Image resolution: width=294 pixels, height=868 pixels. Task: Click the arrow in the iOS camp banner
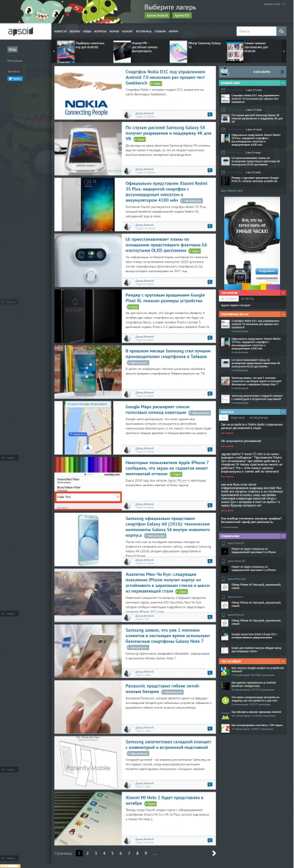pos(284,72)
